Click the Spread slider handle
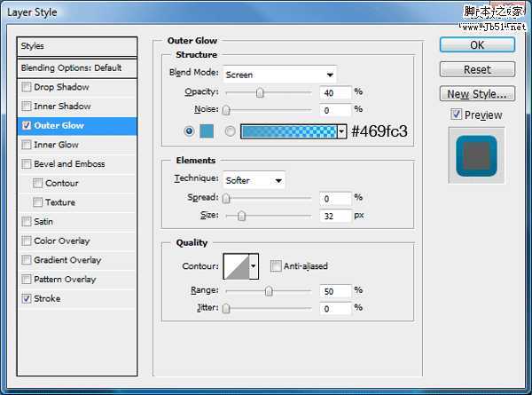This screenshot has width=532, height=395. [226, 198]
